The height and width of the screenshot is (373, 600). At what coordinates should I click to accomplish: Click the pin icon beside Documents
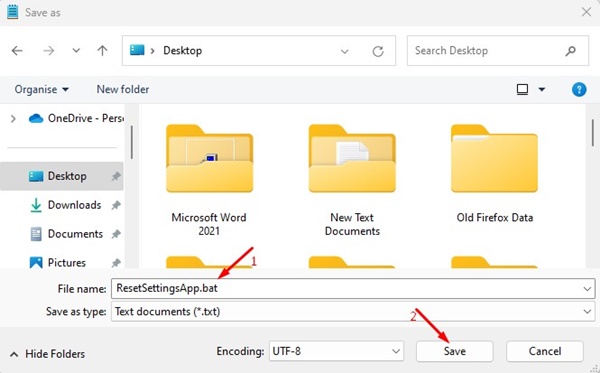116,234
